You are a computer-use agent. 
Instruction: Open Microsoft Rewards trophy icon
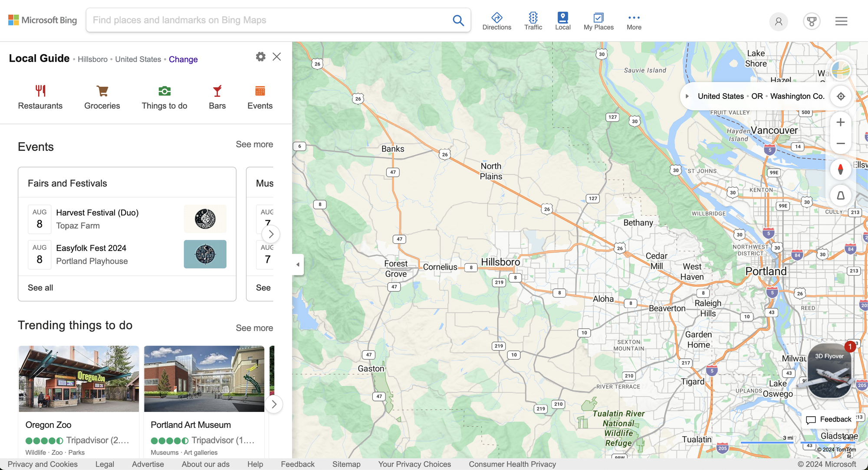(x=811, y=21)
